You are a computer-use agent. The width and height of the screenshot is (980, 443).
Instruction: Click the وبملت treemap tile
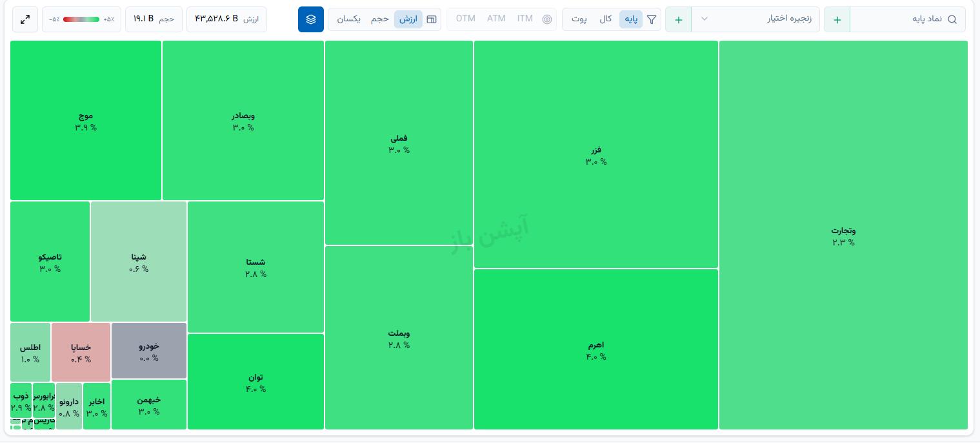click(399, 338)
